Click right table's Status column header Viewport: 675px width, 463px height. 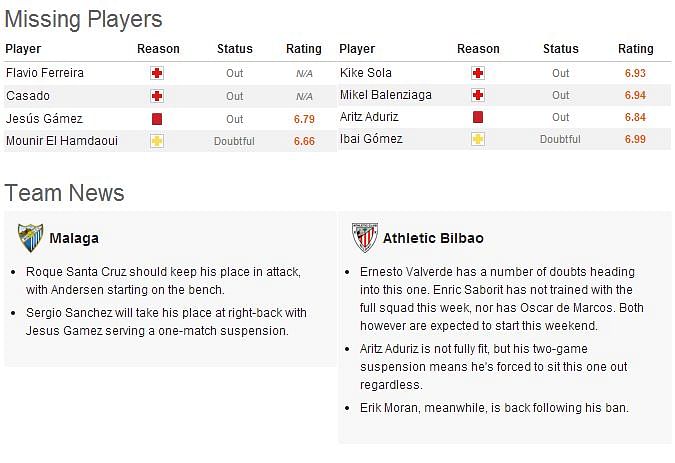point(560,49)
